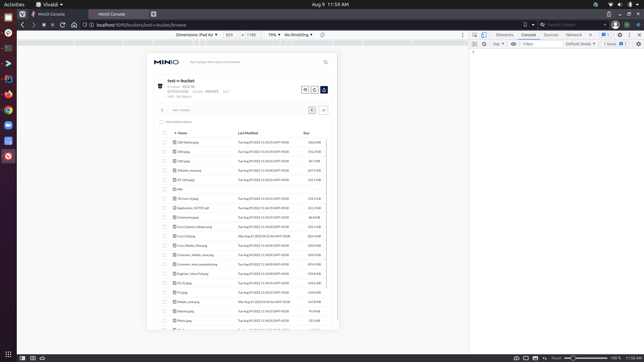Clear the console with the ban icon

click(484, 44)
